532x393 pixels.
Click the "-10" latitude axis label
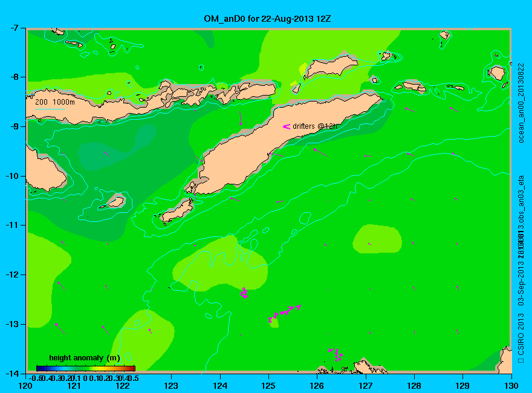(x=13, y=176)
